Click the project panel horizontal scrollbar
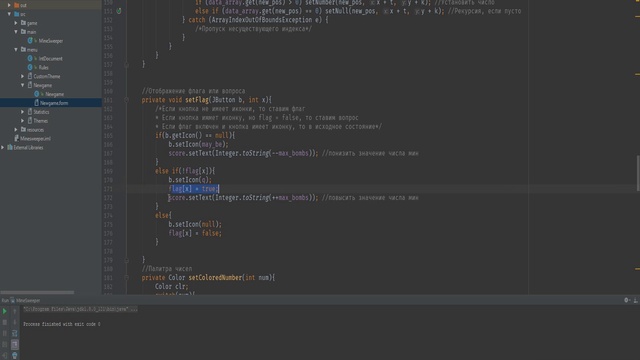 click(x=37, y=292)
